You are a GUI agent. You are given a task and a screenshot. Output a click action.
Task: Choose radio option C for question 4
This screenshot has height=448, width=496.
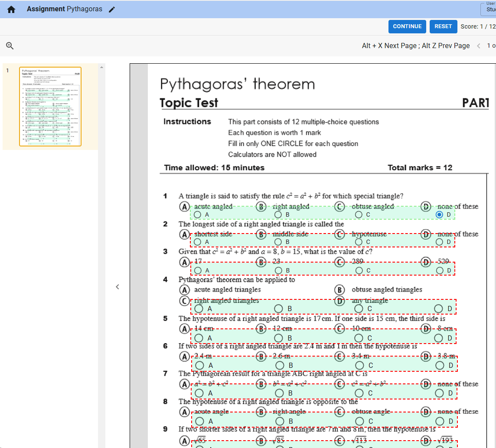(x=359, y=308)
